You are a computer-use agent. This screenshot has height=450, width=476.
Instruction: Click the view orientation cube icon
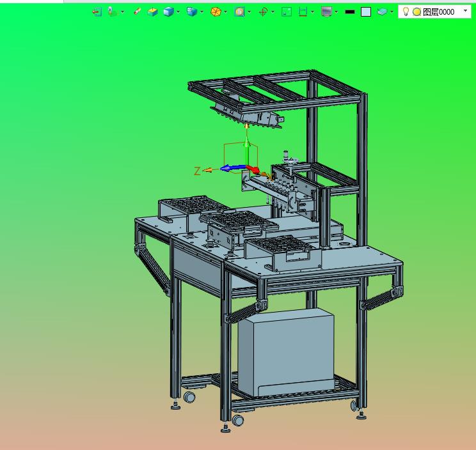[192, 12]
